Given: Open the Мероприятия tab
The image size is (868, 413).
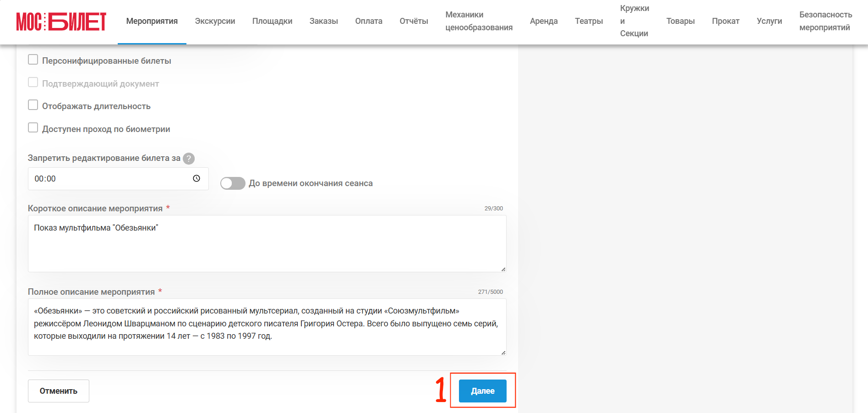Looking at the screenshot, I should coord(152,21).
